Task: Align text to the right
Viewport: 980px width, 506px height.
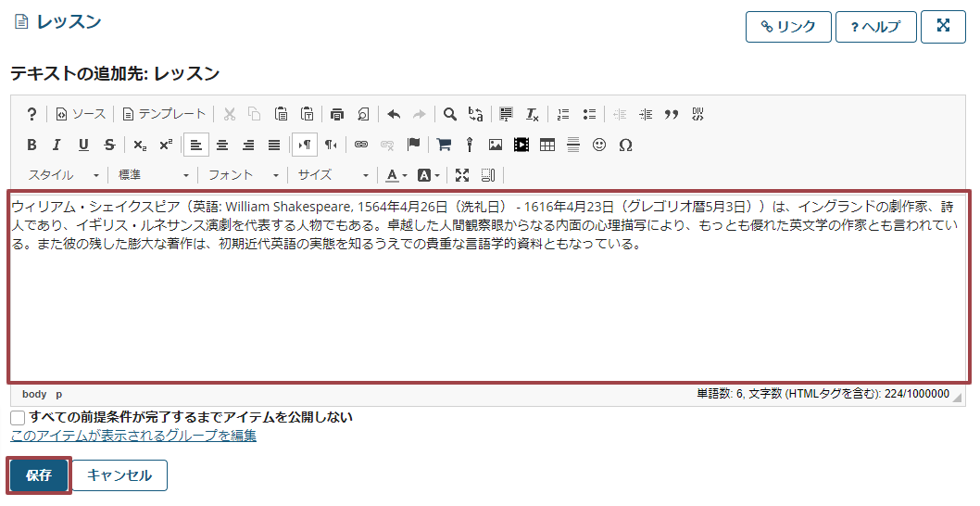Action: [x=248, y=145]
